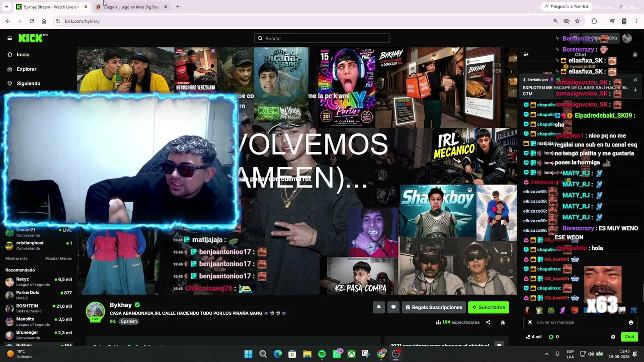Screen dimensions: 644x362
Task: Bookmark this page with the star
Action: tap(577, 21)
